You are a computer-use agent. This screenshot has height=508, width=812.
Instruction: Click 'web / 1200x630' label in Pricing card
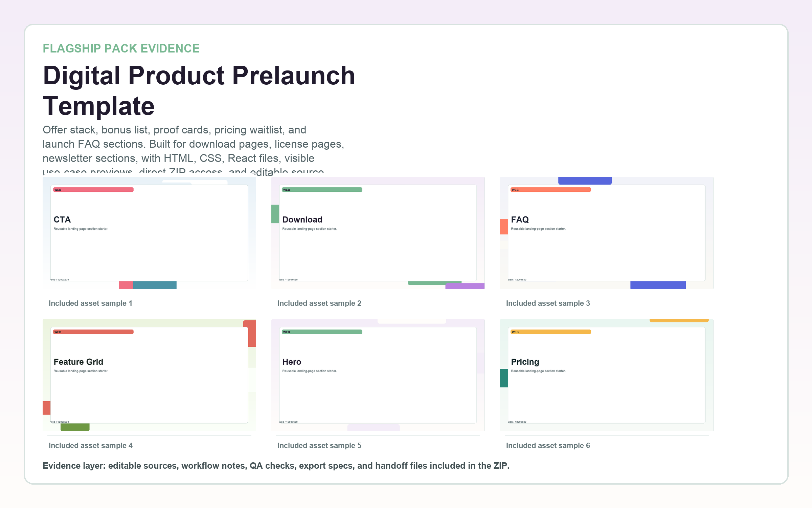point(517,422)
